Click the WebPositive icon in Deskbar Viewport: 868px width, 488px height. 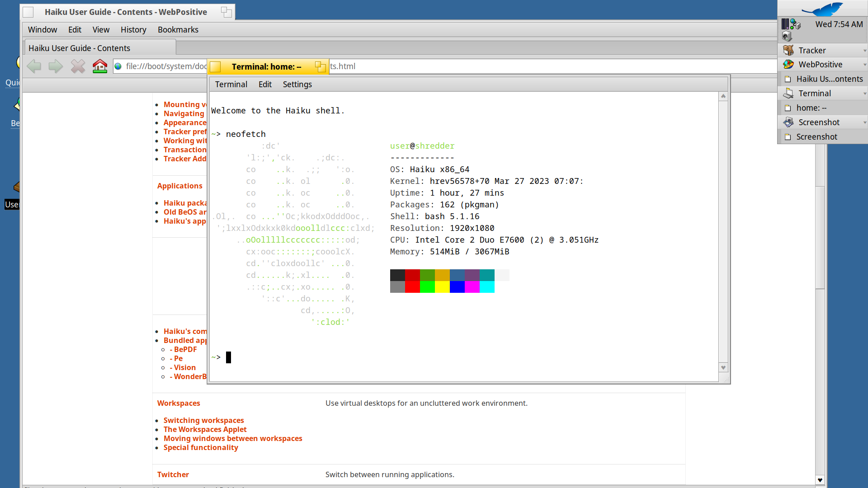click(788, 64)
